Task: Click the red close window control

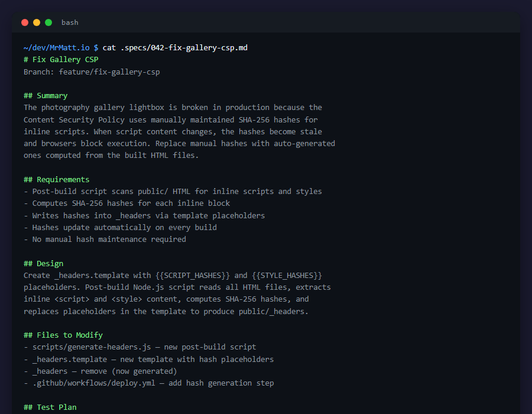Action: click(x=24, y=22)
